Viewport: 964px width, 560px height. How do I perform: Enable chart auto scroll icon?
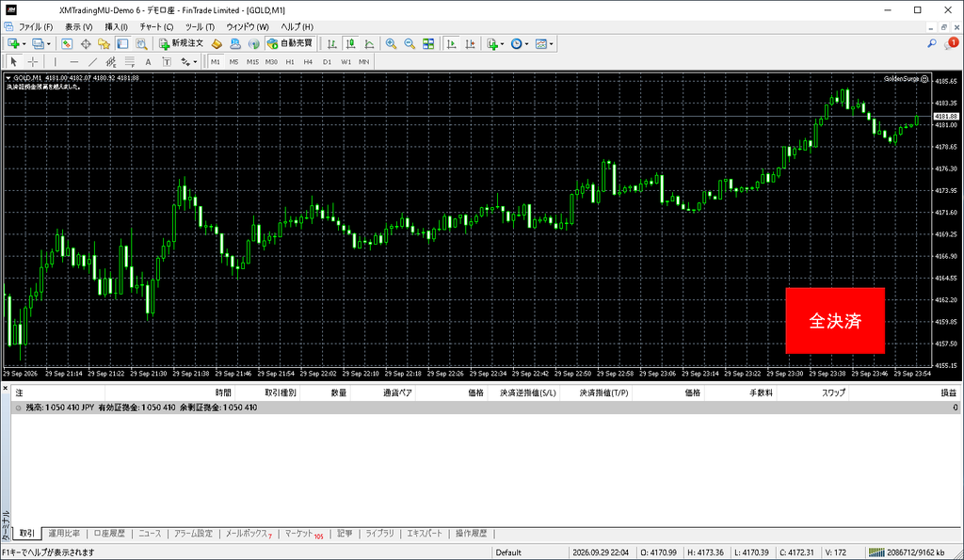[451, 43]
